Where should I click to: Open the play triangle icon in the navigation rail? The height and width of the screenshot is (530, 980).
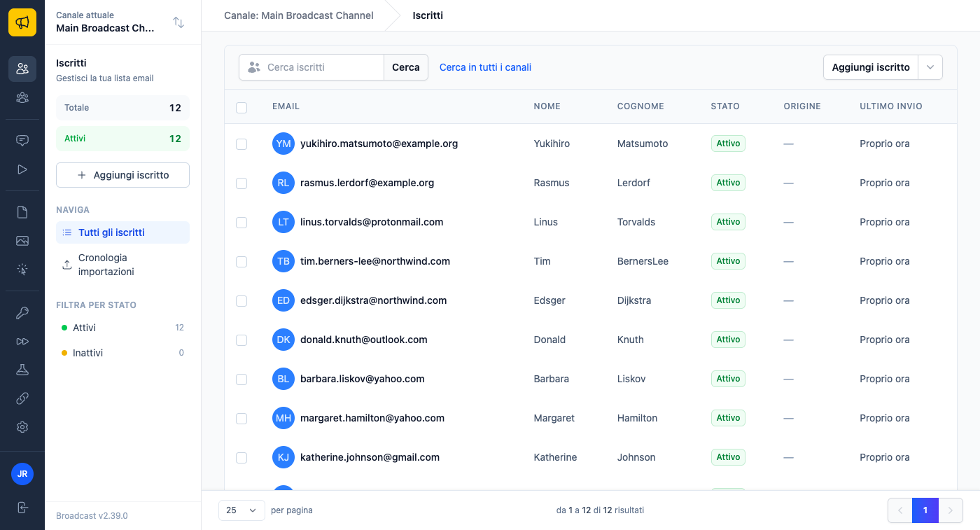pyautogui.click(x=22, y=169)
